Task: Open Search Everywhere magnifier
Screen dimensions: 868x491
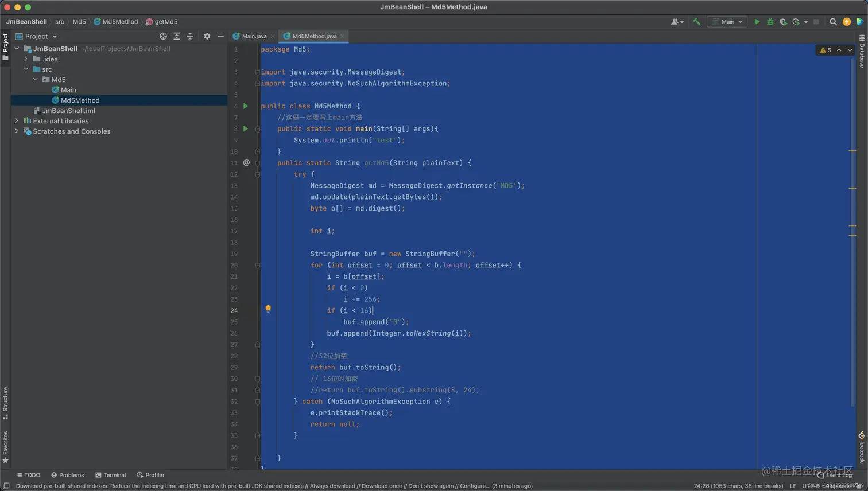Action: (833, 22)
